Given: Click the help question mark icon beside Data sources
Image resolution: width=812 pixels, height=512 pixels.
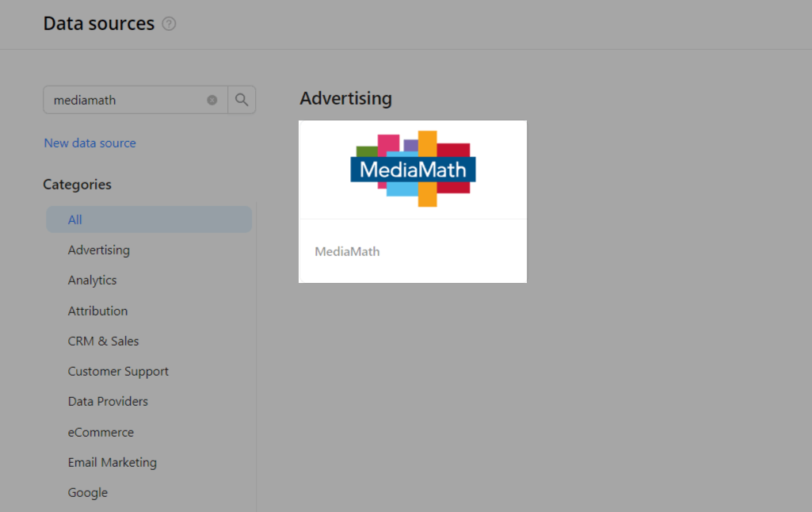Looking at the screenshot, I should click(169, 24).
